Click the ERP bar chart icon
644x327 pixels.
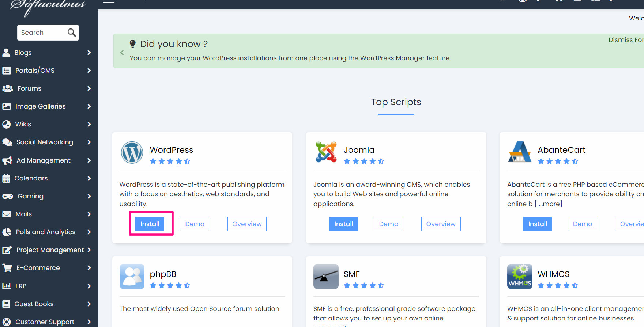[x=7, y=286]
